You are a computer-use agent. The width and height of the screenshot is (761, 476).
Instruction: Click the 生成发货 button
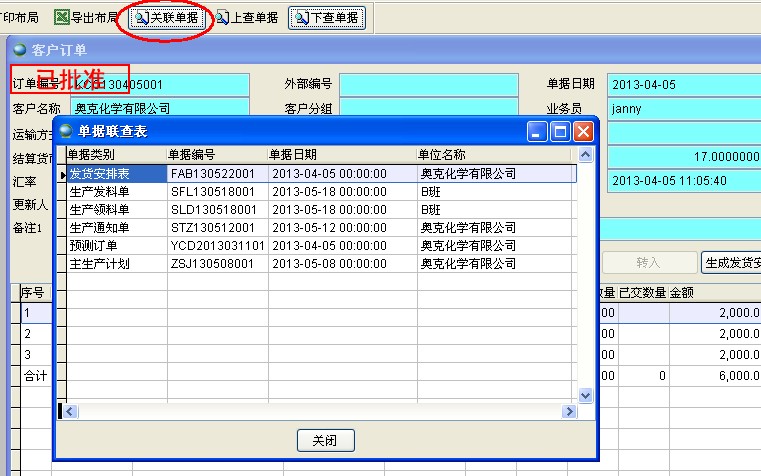731,262
